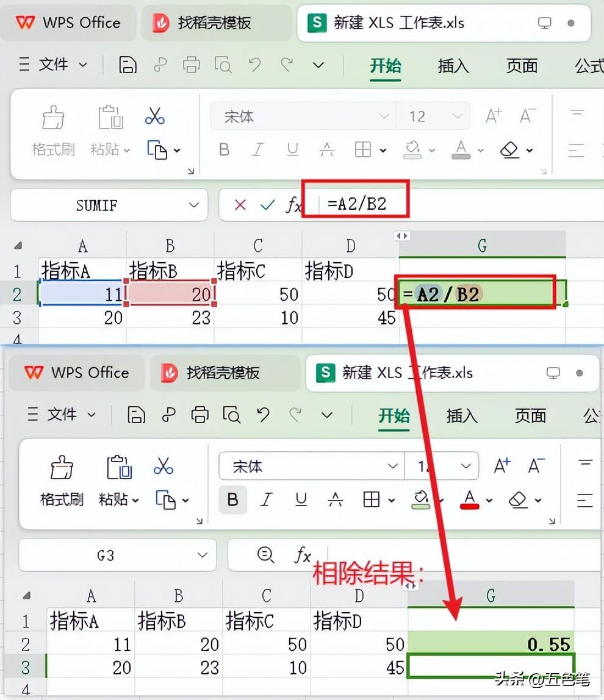This screenshot has height=700, width=604.
Task: Decrease font size A- in top window
Action: pos(528,116)
